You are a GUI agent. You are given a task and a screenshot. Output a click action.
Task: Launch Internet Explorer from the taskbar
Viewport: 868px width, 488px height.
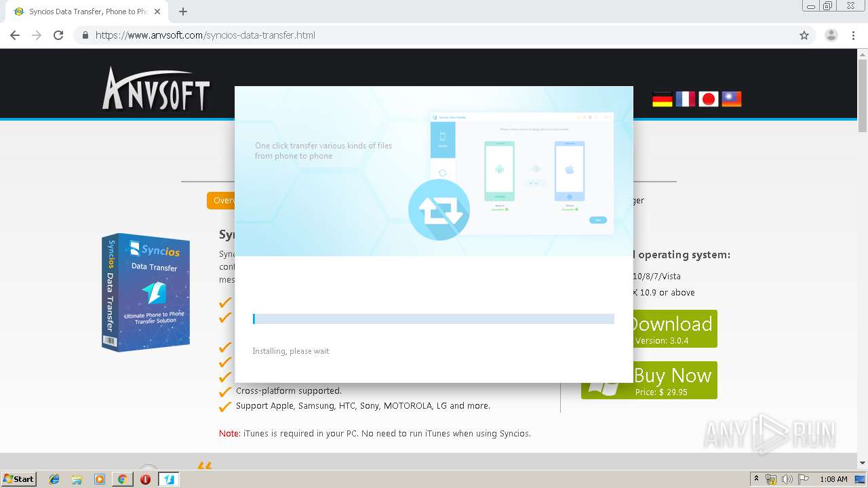tap(54, 479)
